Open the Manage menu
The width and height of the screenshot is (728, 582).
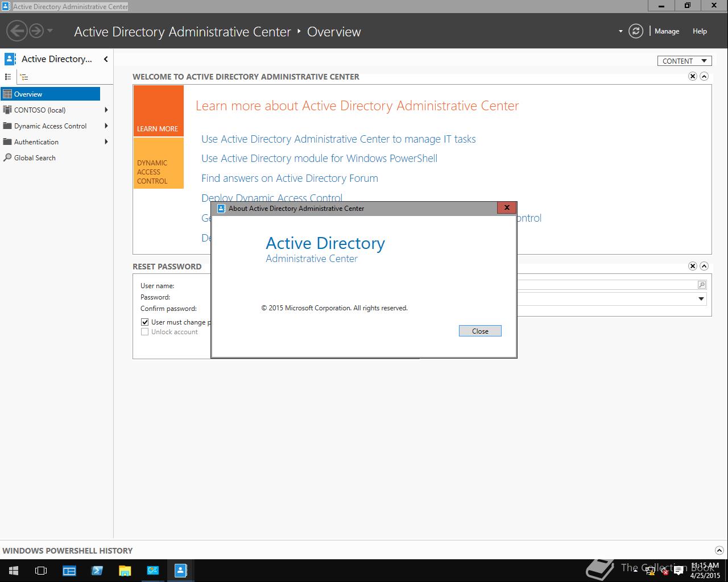667,31
